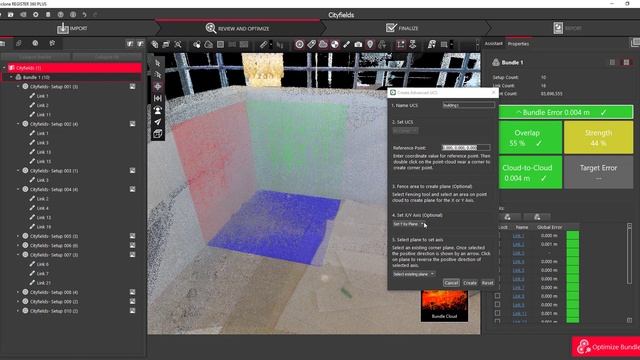Click the camera snapshot icon in viewer toolbar
640x360 pixels.
(358, 44)
